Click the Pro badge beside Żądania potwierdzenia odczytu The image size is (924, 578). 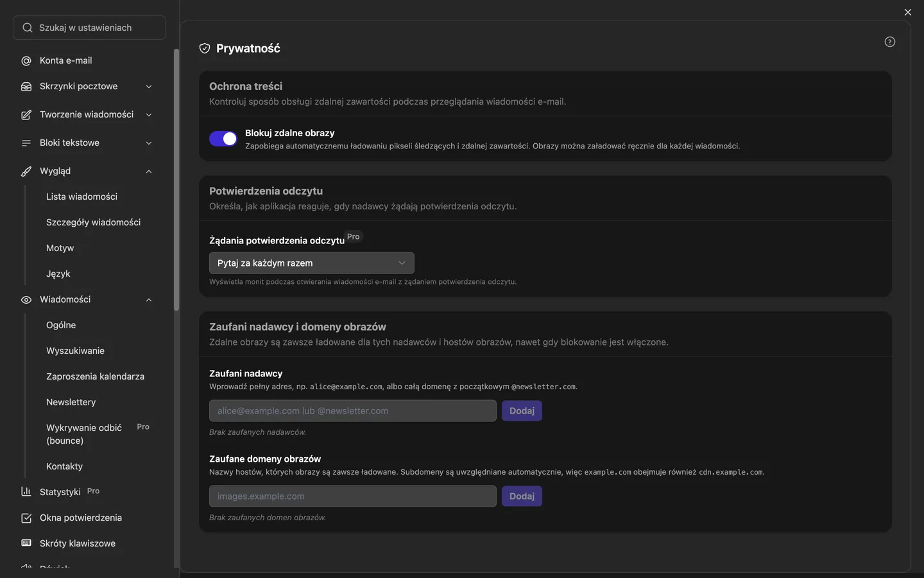click(x=354, y=236)
